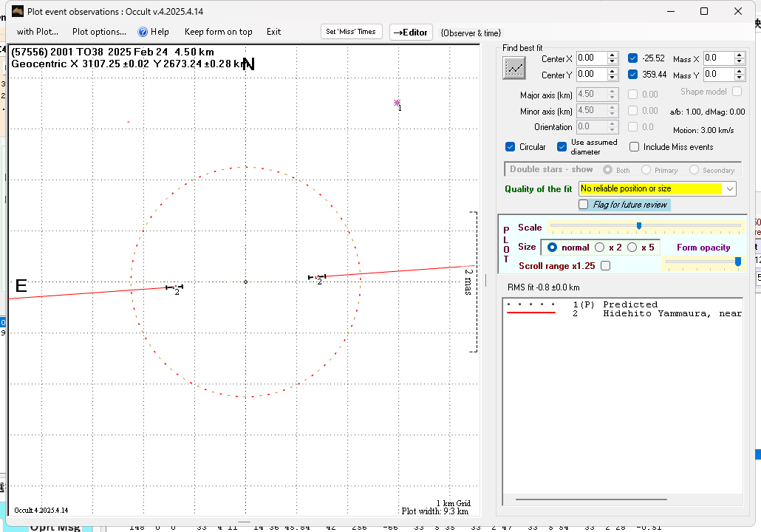Open the Quality of the fit dropdown

(730, 189)
